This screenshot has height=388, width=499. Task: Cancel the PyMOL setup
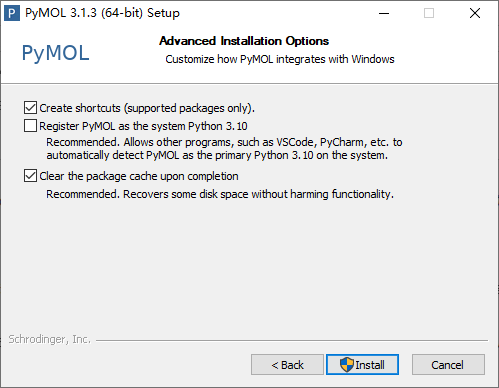click(448, 365)
